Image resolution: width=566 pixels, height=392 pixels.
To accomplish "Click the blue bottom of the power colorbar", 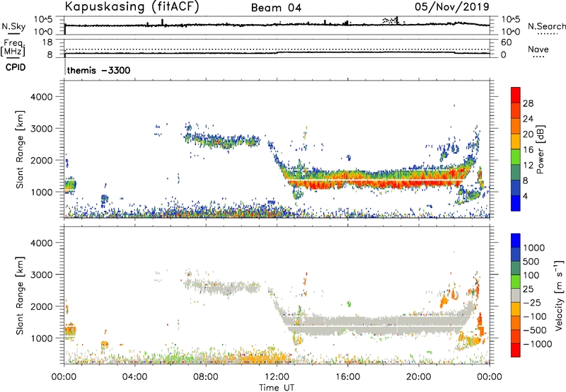I will [516, 203].
